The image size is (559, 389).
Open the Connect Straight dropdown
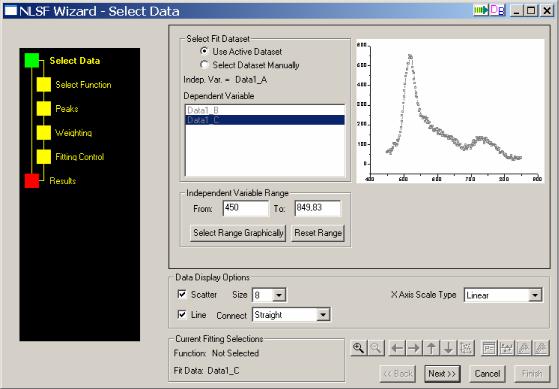coord(323,315)
